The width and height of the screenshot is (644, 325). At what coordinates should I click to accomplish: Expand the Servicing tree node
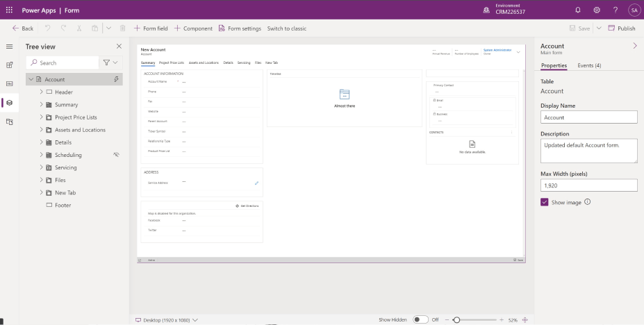41,167
